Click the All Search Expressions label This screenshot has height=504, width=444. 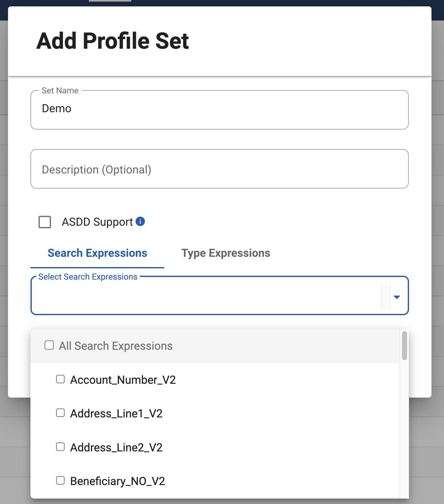(x=116, y=346)
